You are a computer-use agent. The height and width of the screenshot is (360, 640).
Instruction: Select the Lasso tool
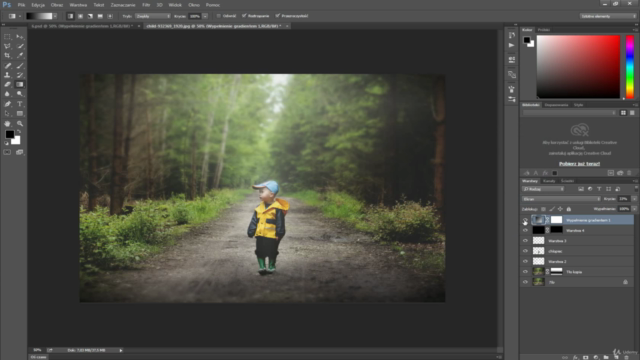tap(7, 46)
